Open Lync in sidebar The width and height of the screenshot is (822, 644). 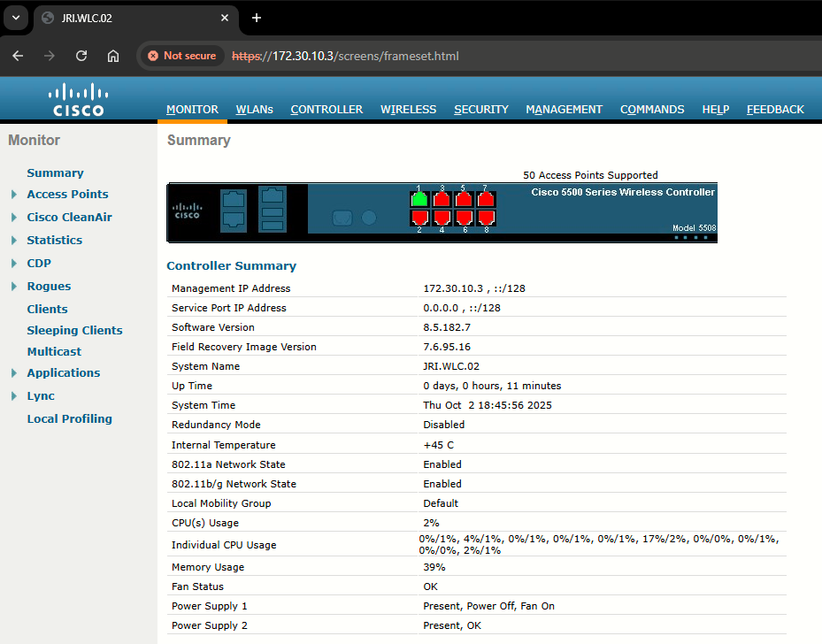click(41, 395)
